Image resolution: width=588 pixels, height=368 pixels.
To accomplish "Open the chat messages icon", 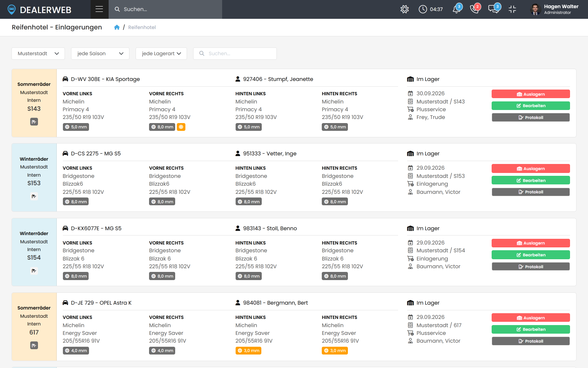I will pyautogui.click(x=494, y=9).
